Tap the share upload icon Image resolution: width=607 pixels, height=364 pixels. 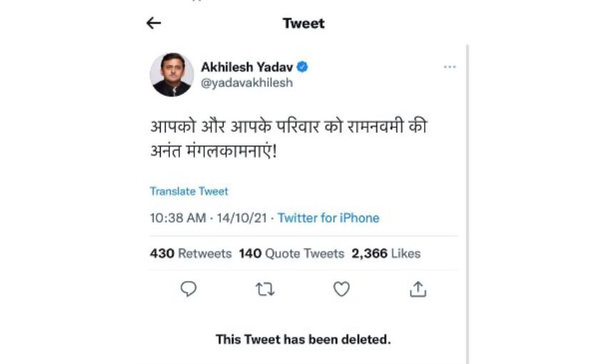(418, 288)
